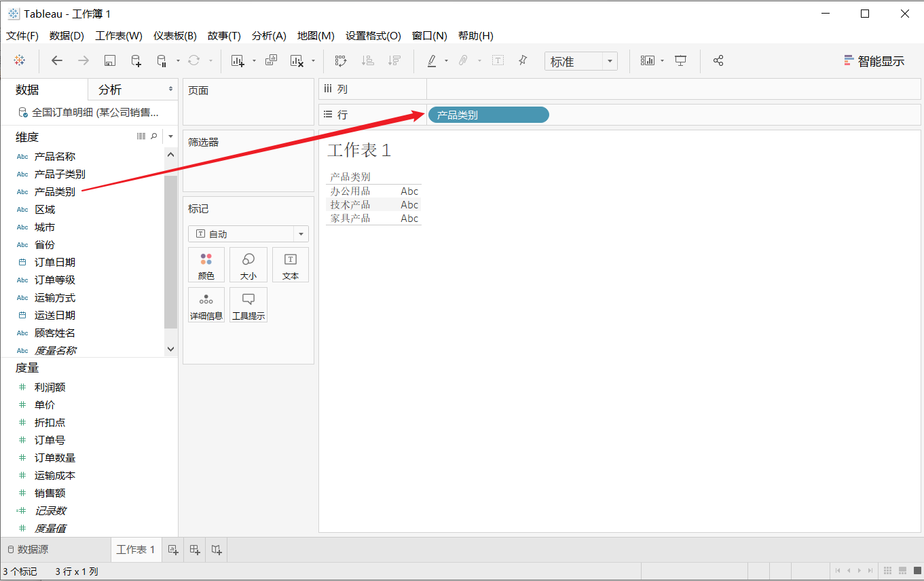Screen dimensions: 924x581
Task: Click the sort ascending icon
Action: pyautogui.click(x=368, y=60)
